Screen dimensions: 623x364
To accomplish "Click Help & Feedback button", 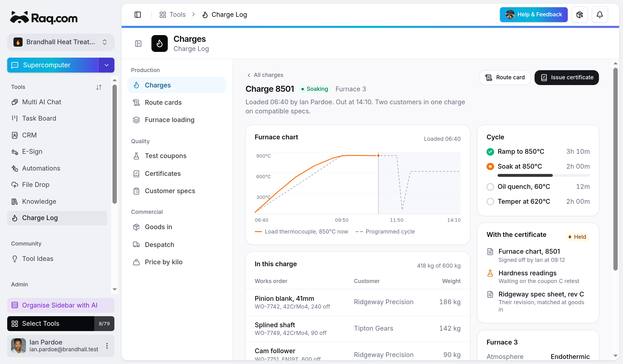I will pyautogui.click(x=534, y=15).
